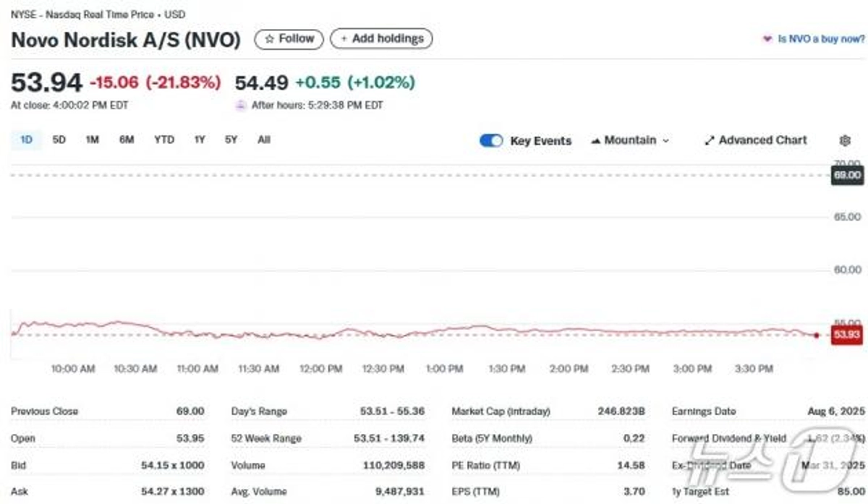This screenshot has width=868, height=504.
Task: Select the 1Y time range
Action: pos(200,140)
